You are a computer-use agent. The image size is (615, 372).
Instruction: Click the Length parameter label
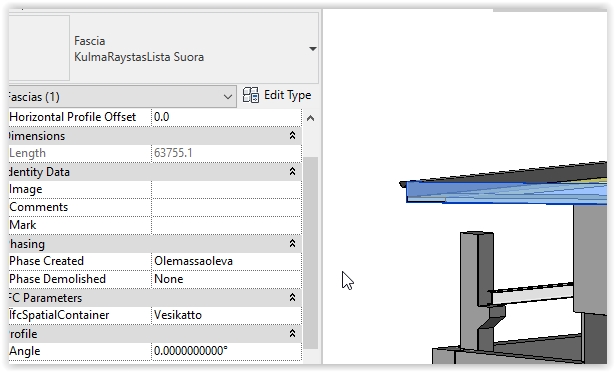27,153
